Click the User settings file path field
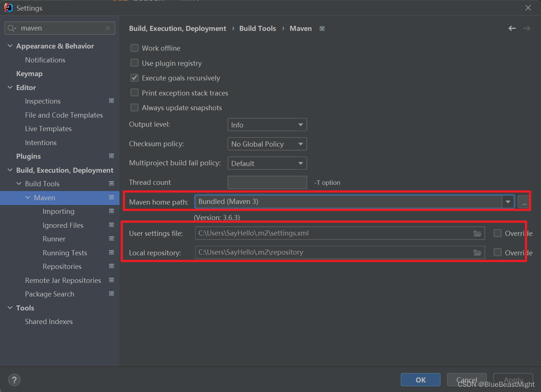 coord(340,233)
